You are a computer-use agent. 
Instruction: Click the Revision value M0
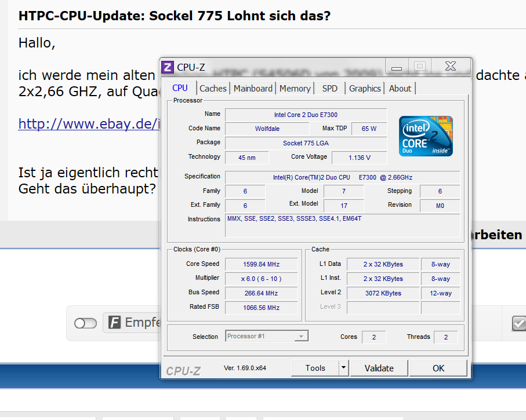[440, 206]
